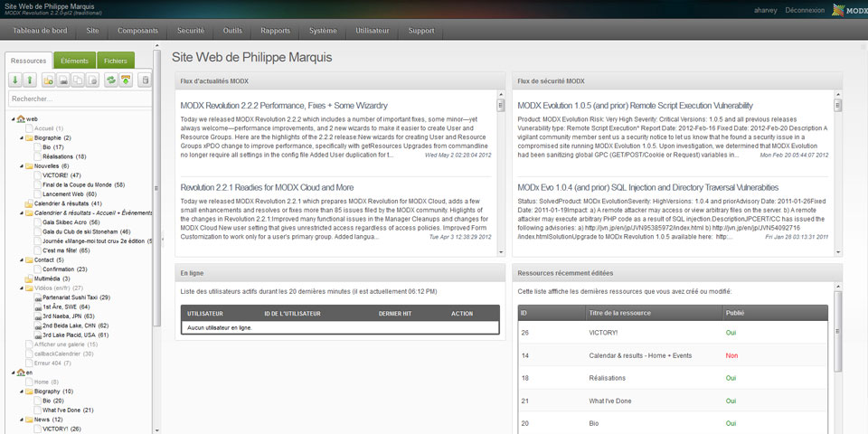Collapse the web context node

pos(14,119)
